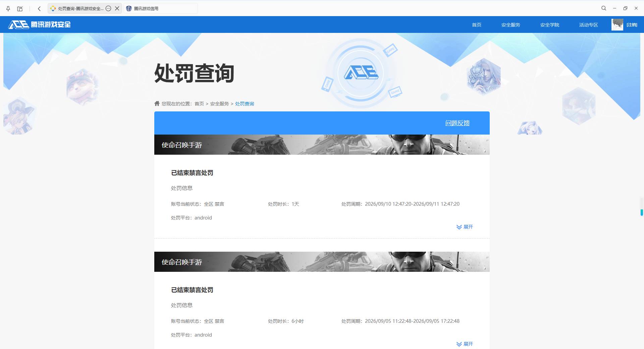This screenshot has width=644, height=349.
Task: Click the 处罚查询 page heading
Action: (x=194, y=73)
